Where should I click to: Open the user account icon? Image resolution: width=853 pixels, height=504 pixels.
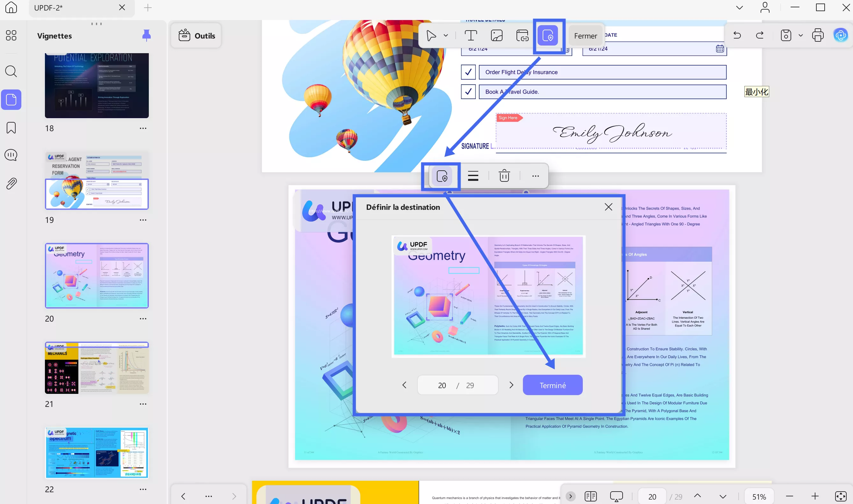(x=765, y=7)
